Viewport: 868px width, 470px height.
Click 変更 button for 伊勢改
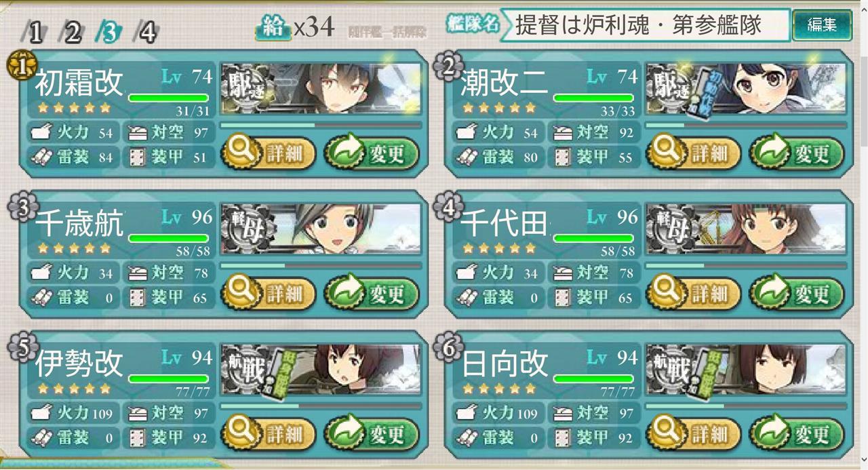click(x=372, y=435)
